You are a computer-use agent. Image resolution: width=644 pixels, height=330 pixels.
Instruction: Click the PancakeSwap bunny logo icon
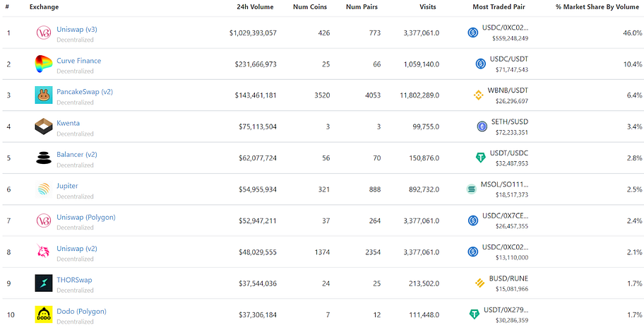click(x=44, y=95)
